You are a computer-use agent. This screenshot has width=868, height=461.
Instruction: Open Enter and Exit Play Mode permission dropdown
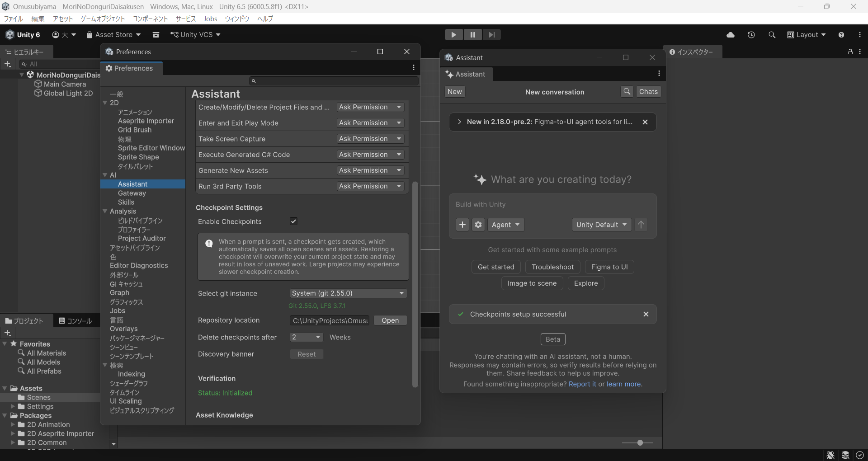[x=370, y=123]
